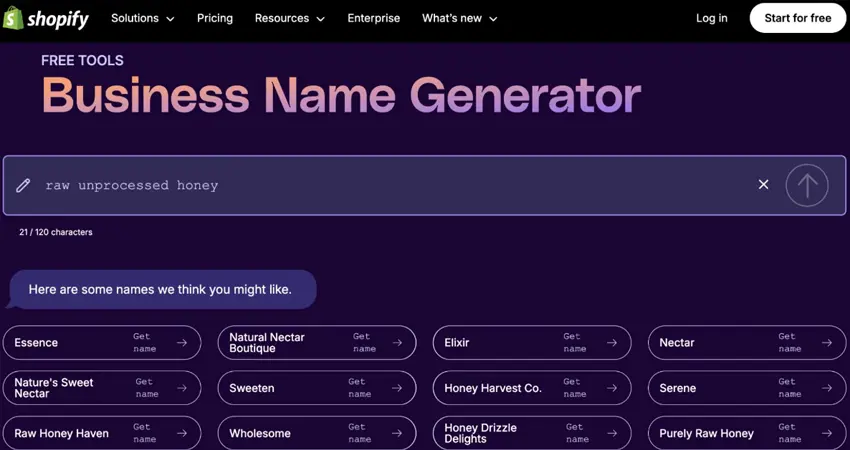Click the arrow icon on the Serene card
Viewport: 850px width, 450px height.
pyautogui.click(x=827, y=388)
